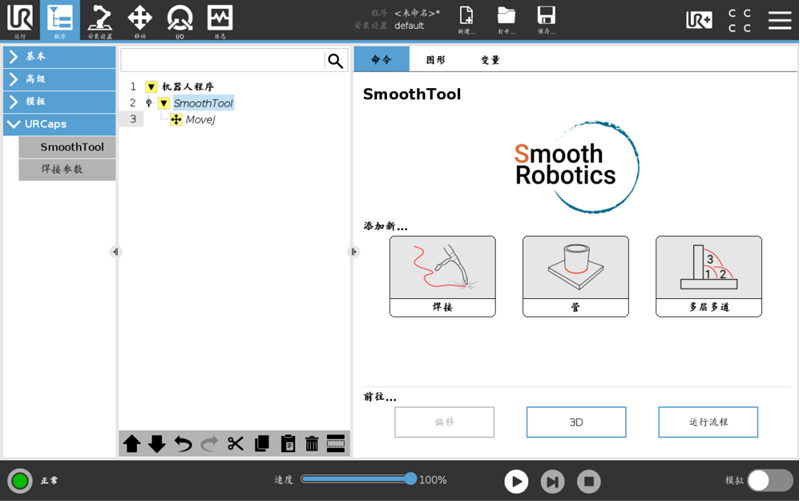Click the default installation name
Viewport: 800px width, 501px height.
(409, 26)
